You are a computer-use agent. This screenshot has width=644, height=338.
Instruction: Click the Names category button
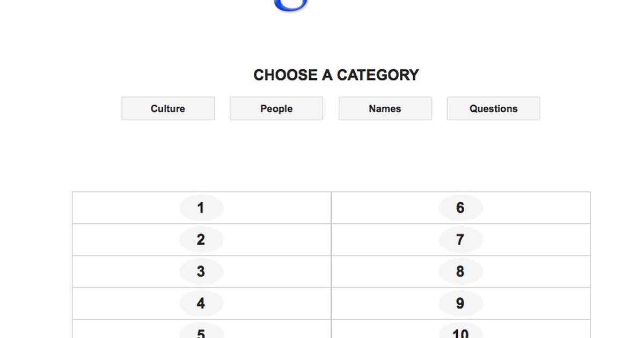click(385, 108)
